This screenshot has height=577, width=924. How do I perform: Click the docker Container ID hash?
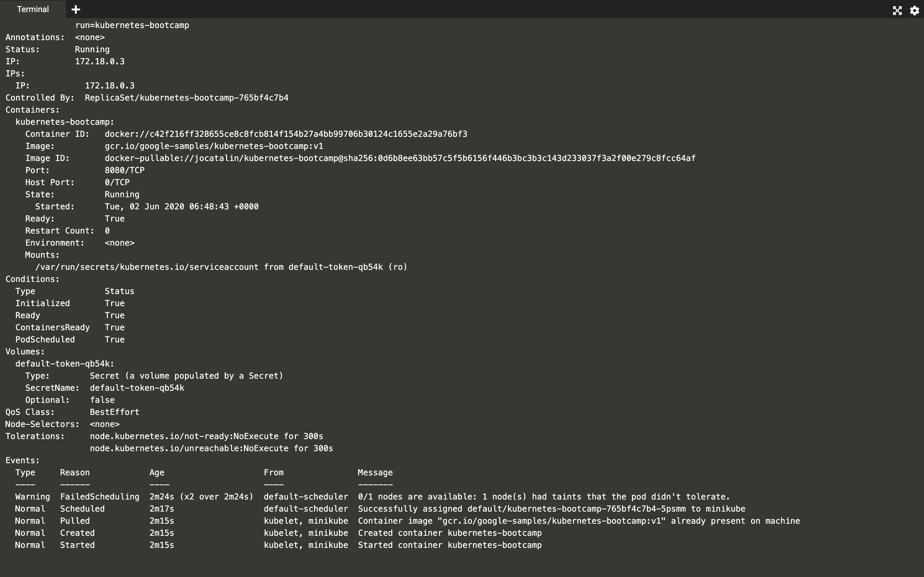coord(286,134)
